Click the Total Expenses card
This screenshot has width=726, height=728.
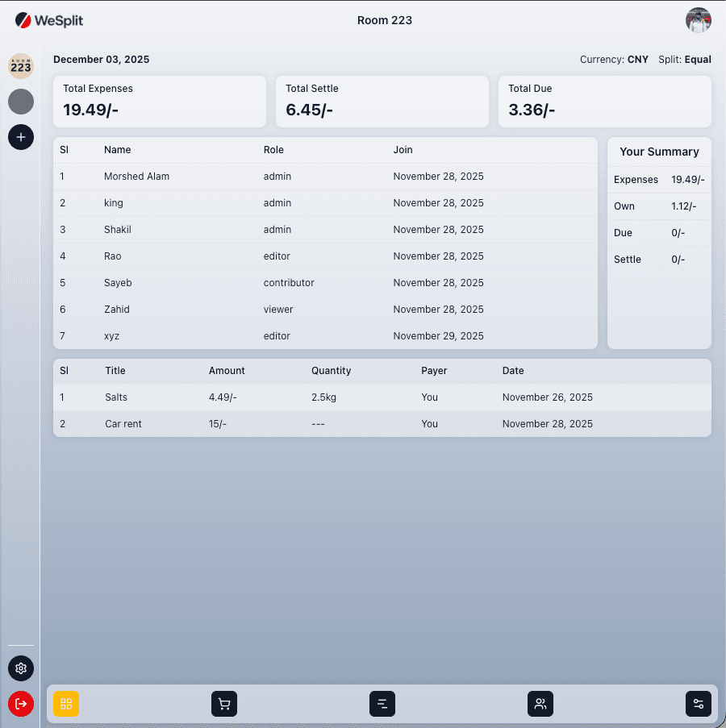point(160,102)
